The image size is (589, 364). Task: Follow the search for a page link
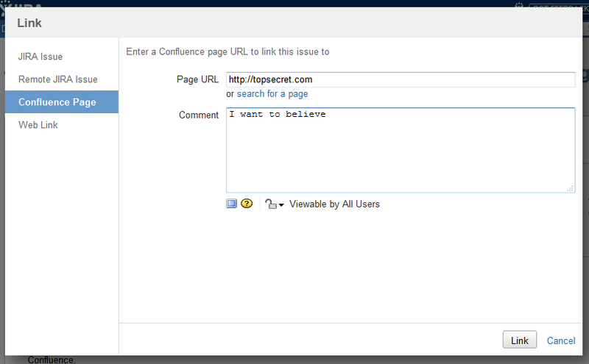pyautogui.click(x=272, y=94)
